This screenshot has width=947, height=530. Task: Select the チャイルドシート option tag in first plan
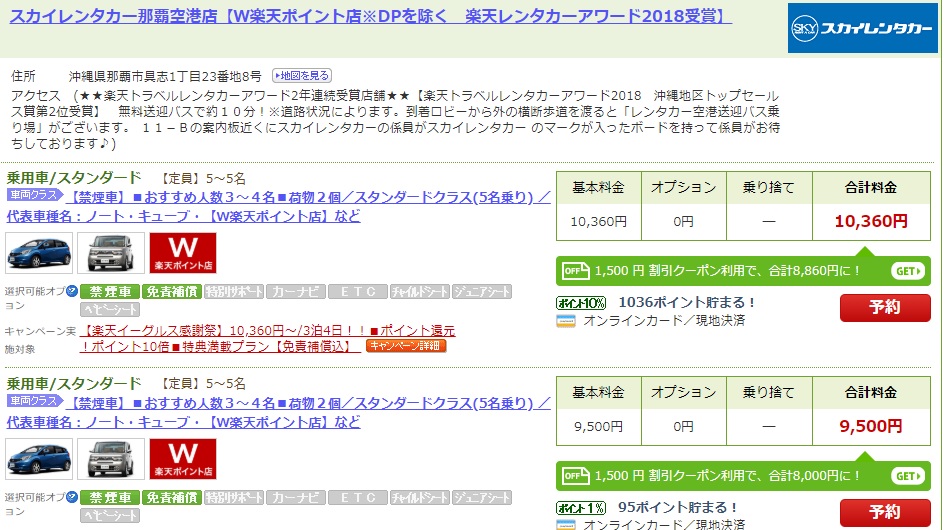[419, 292]
